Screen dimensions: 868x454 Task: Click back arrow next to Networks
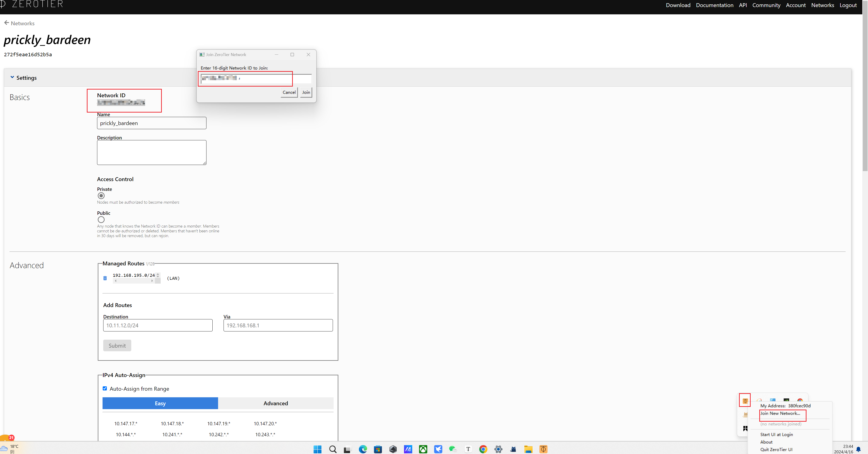(x=6, y=23)
